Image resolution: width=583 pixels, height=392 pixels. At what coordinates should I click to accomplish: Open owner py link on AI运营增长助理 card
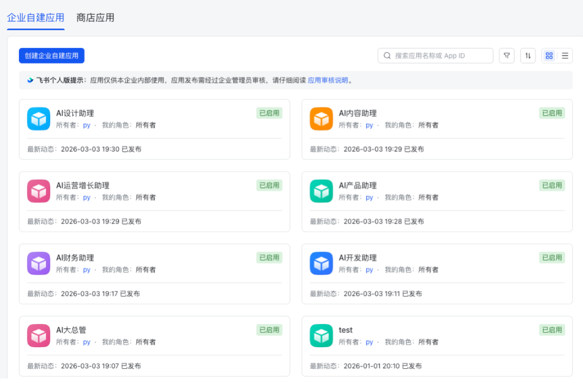click(86, 198)
